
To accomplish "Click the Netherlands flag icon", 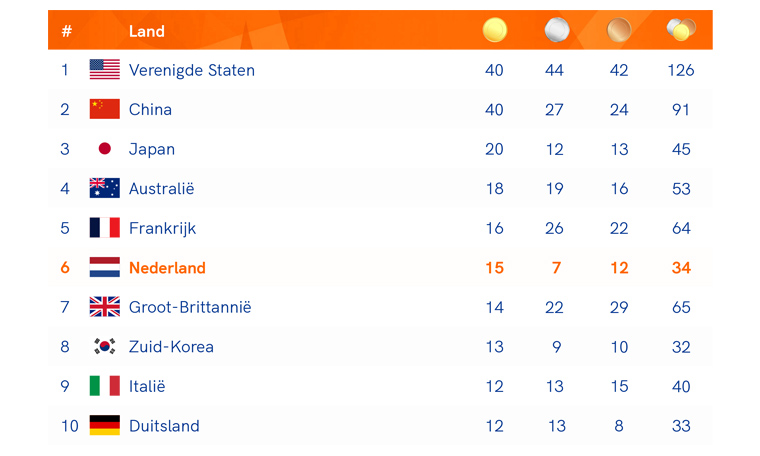I will tap(104, 267).
